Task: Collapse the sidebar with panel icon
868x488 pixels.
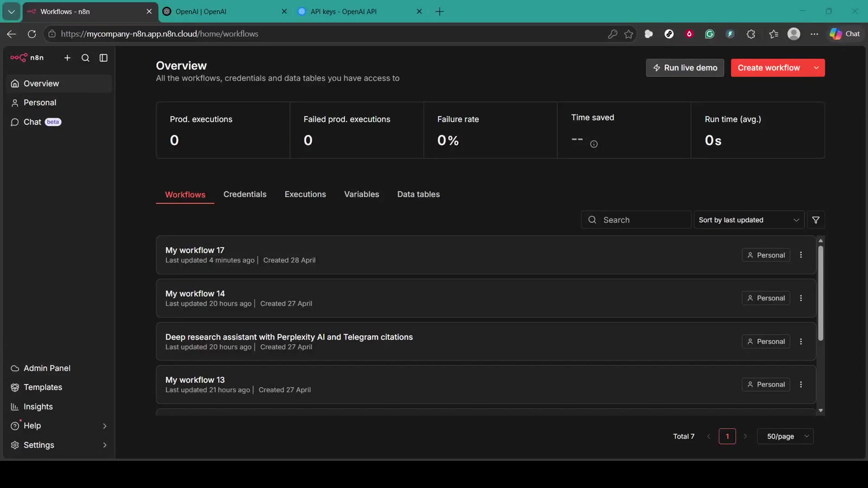Action: point(104,58)
